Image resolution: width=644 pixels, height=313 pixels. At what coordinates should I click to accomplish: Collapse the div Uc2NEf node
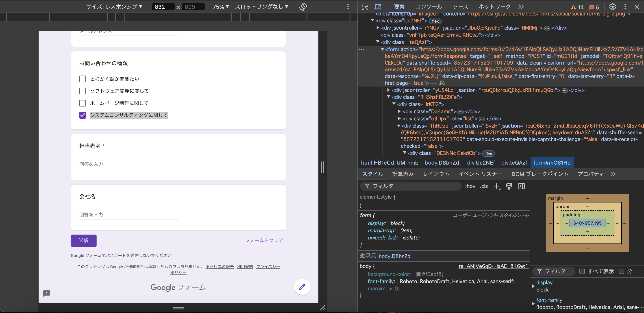[x=372, y=20]
